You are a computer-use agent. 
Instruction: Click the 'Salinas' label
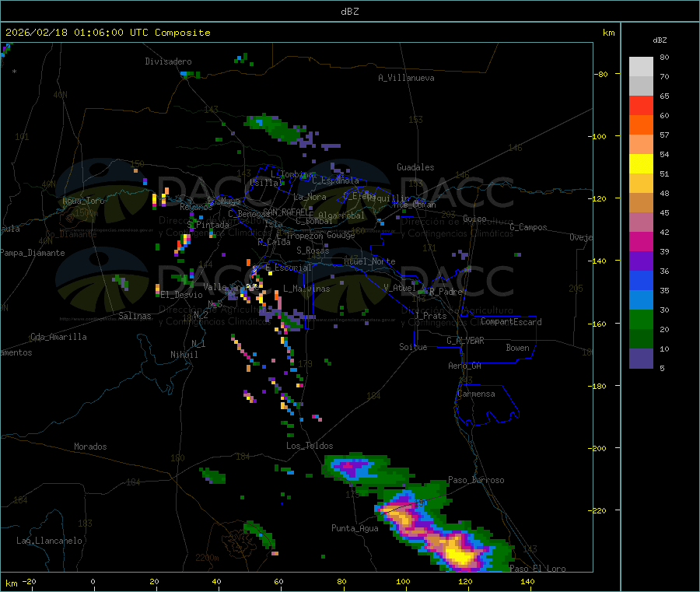click(135, 316)
